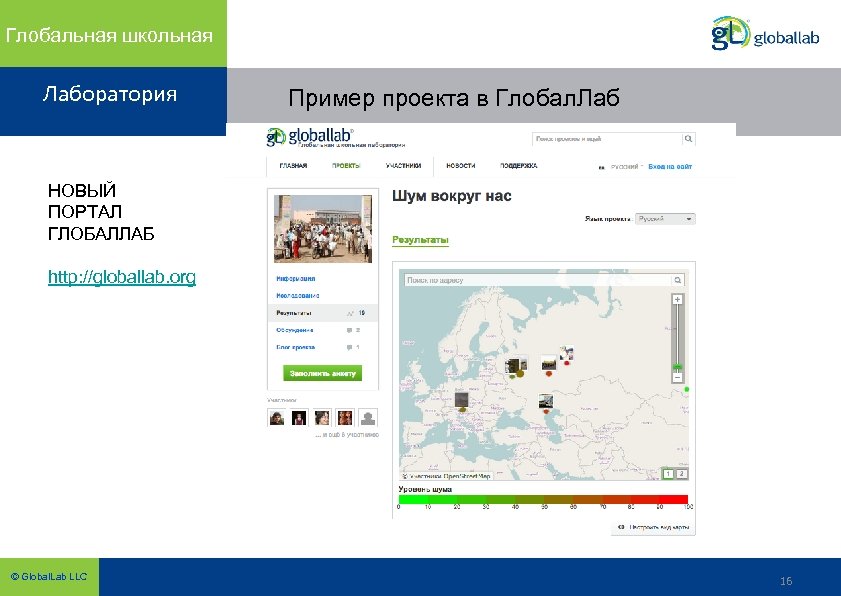Open the ПОДДЕРЖКА menu item
The image size is (841, 596).
(x=519, y=166)
